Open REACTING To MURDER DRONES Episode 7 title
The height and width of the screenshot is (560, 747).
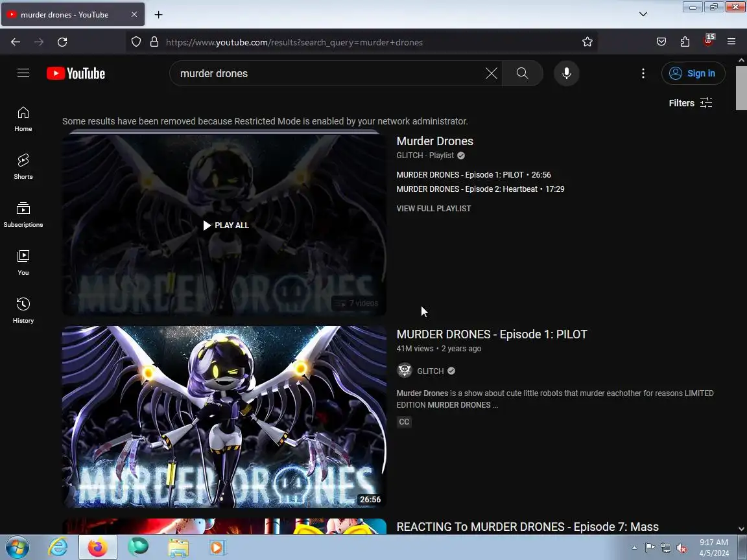[527, 527]
